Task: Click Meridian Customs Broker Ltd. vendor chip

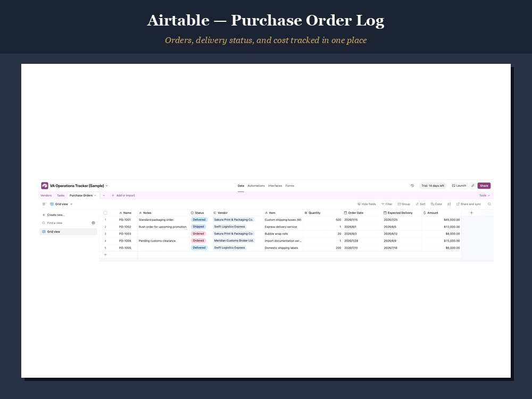Action: [234, 240]
